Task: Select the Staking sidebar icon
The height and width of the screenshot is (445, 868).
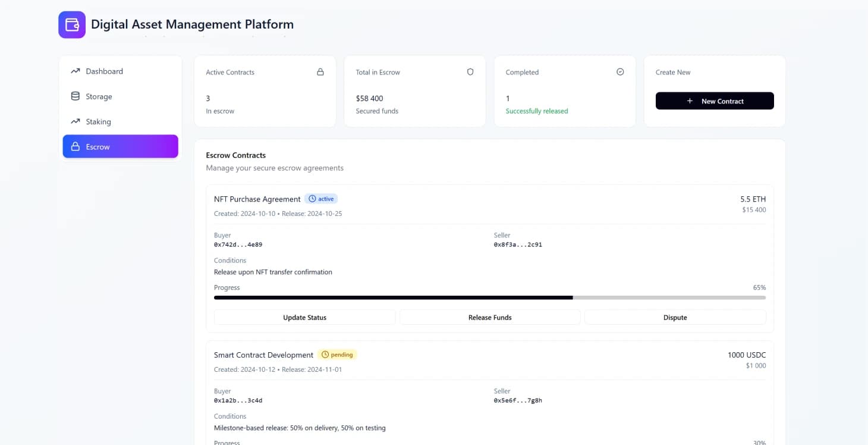Action: coord(75,121)
